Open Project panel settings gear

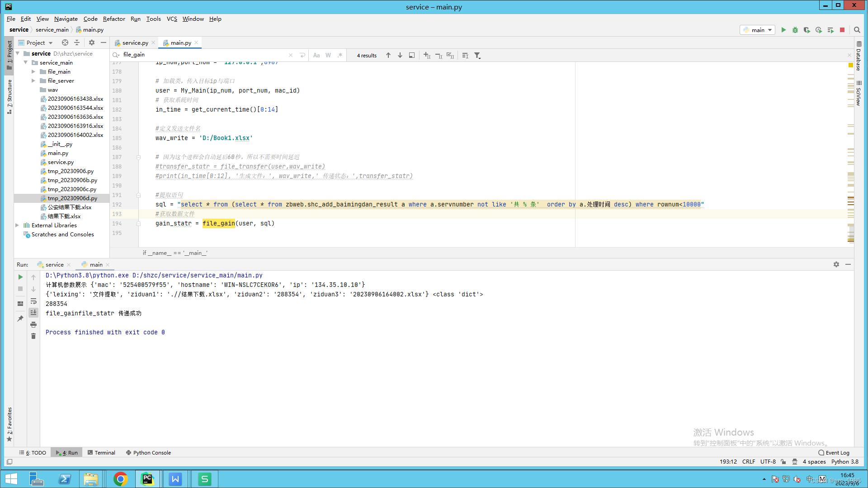coord(92,42)
